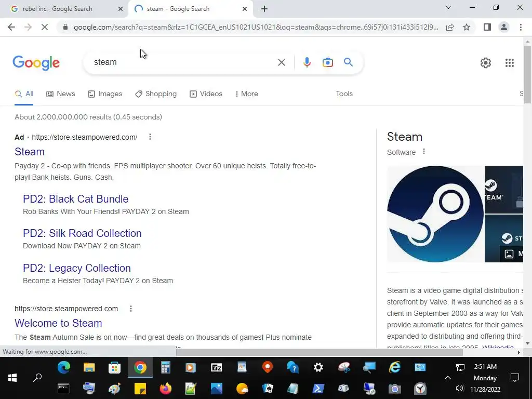Open the Google apps grid
Image resolution: width=532 pixels, height=399 pixels.
(509, 63)
